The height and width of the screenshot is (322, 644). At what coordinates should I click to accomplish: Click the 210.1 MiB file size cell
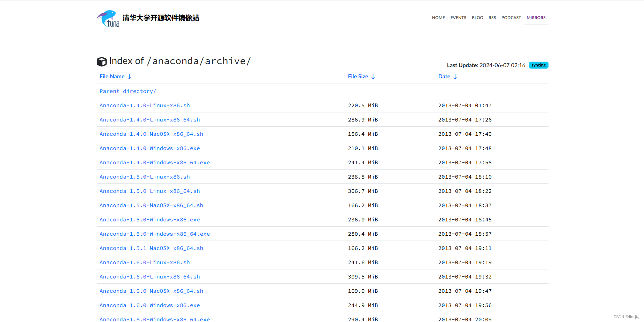click(363, 148)
